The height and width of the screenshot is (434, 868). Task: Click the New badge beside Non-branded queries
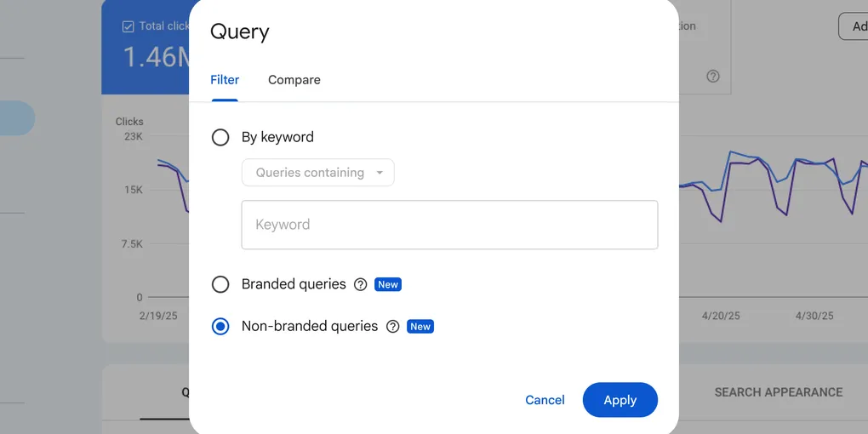click(x=420, y=327)
